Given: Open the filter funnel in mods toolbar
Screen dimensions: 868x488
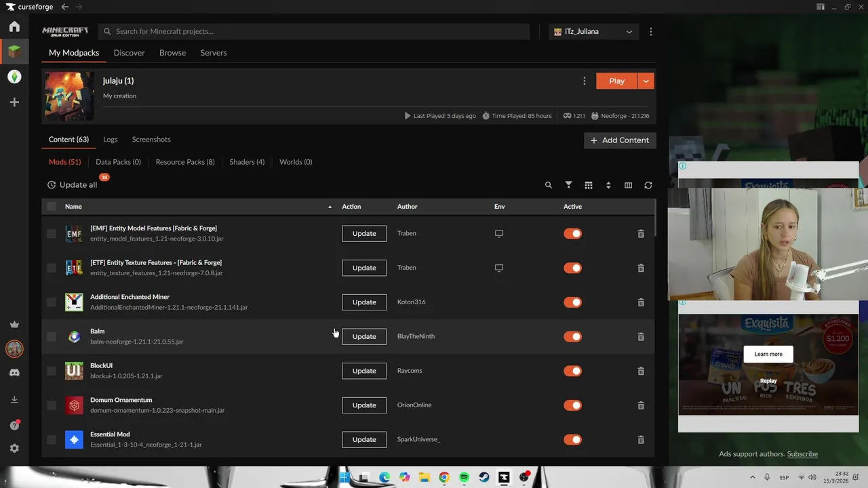Looking at the screenshot, I should (x=569, y=185).
